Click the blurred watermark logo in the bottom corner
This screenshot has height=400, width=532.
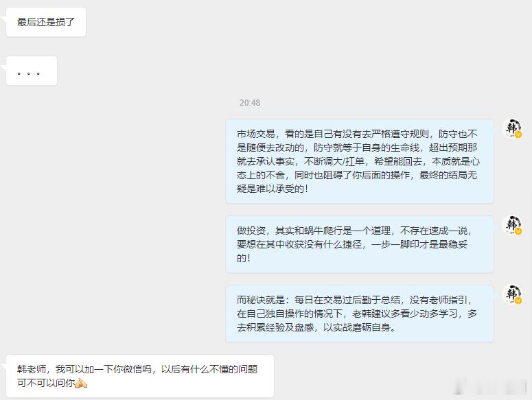(490, 386)
